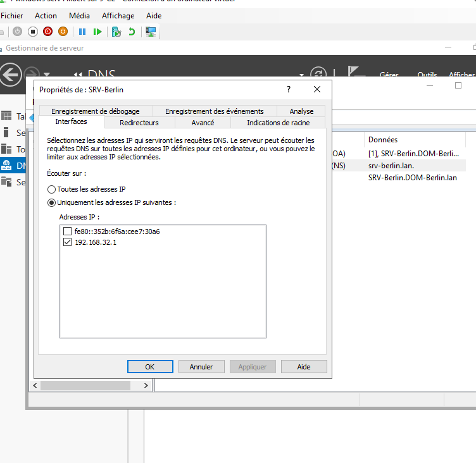Open the 'Indications de racine' tab

[278, 123]
